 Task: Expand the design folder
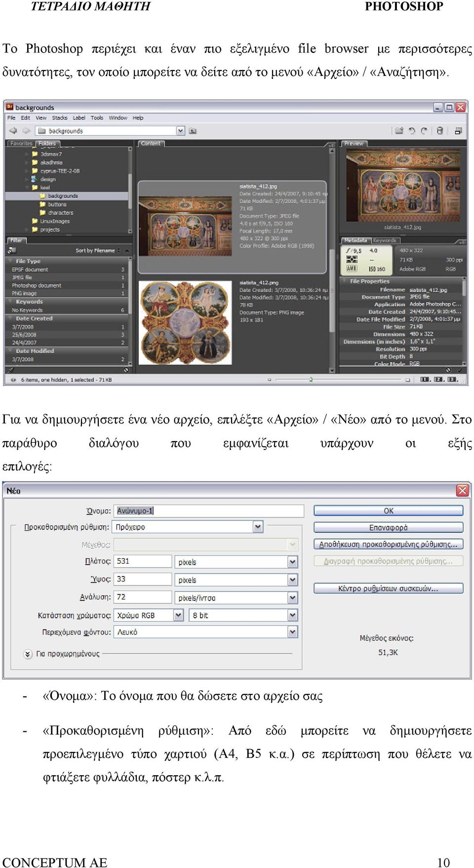coord(27,179)
